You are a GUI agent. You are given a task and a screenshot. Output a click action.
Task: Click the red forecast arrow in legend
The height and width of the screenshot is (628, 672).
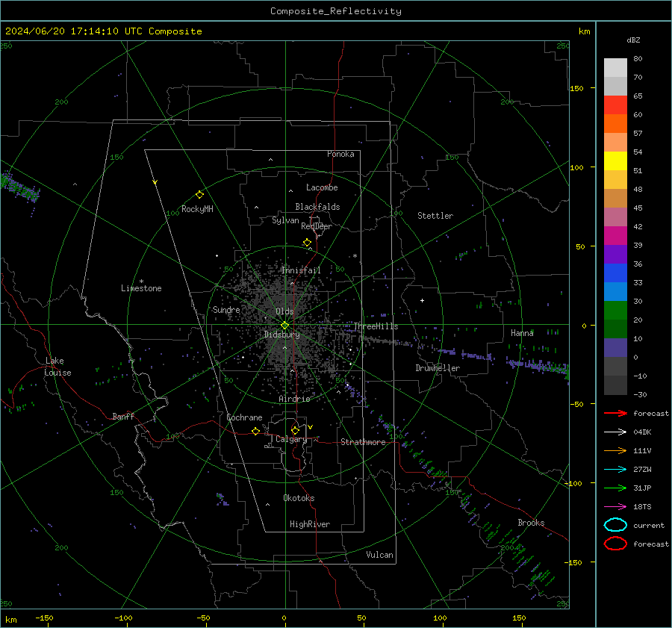[615, 413]
